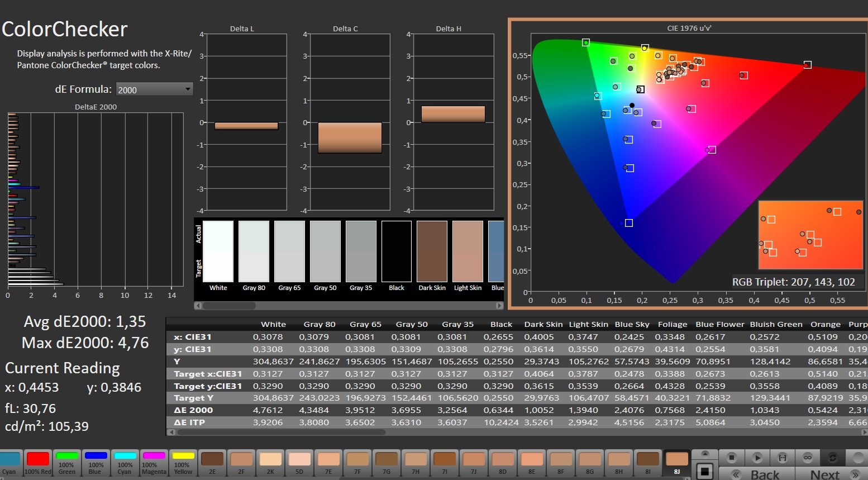Click the read series bracket icon
Screen dimensions: 868x480
[x=783, y=458]
